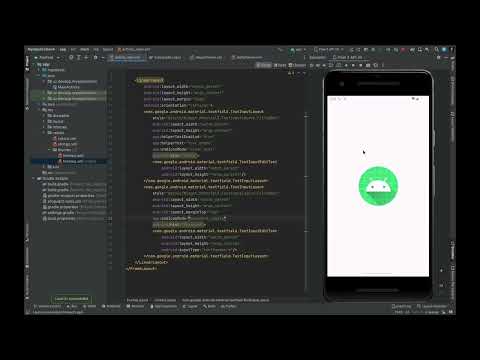Click emulator volume down icon
Screen dimensions: 480x360
coord(324,65)
